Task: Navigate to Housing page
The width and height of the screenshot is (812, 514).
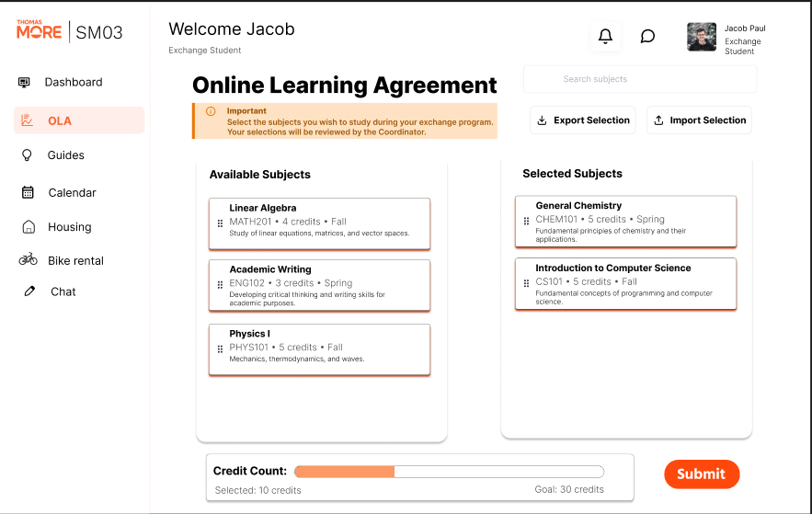Action: click(69, 227)
